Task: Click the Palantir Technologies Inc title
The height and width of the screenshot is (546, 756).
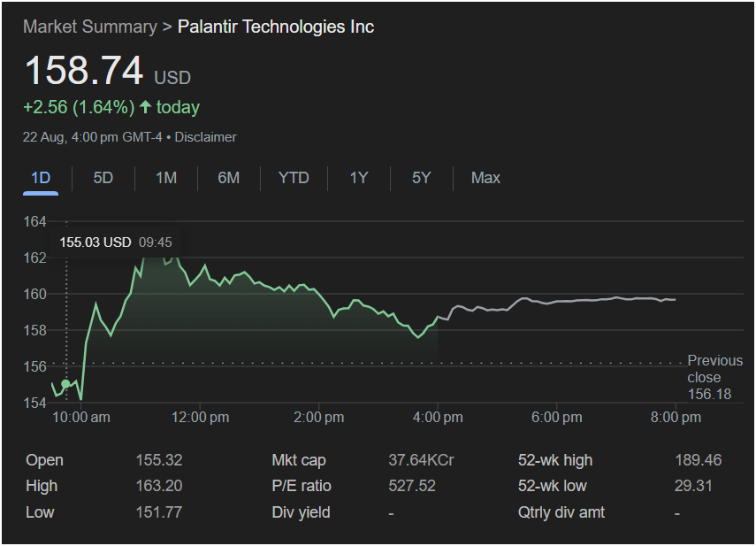Action: point(276,27)
